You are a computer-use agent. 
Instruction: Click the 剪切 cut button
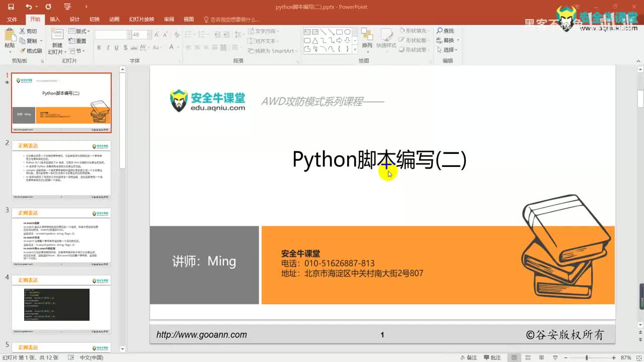point(28,31)
